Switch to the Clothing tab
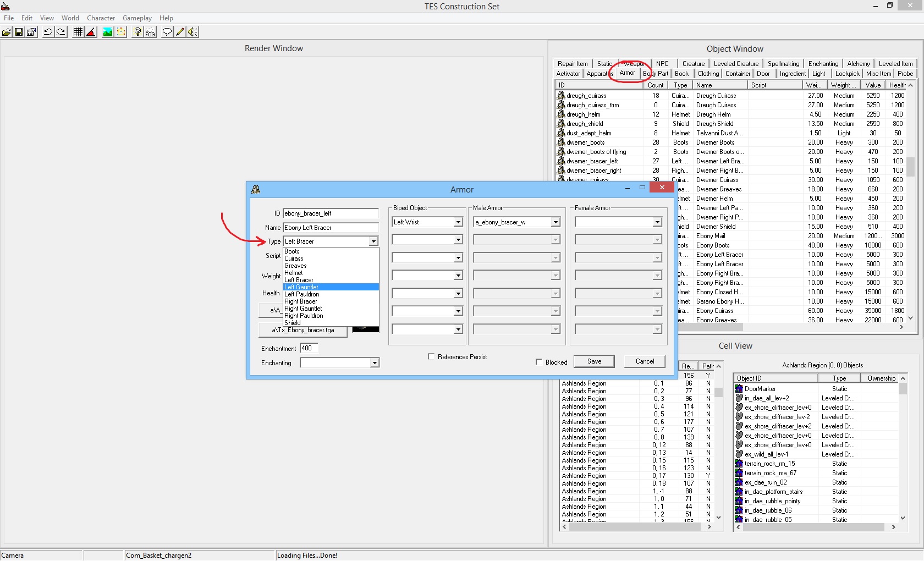The width and height of the screenshot is (924, 561). [x=708, y=74]
